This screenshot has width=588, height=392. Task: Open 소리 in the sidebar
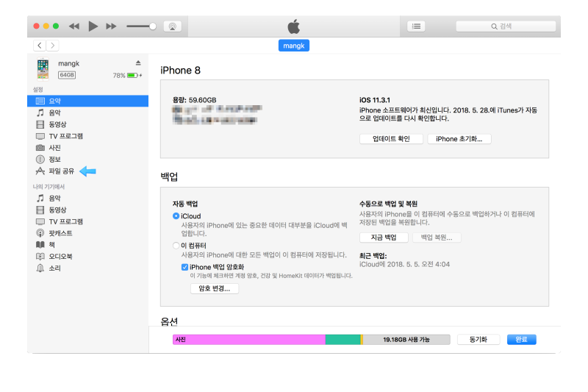[x=87, y=268]
